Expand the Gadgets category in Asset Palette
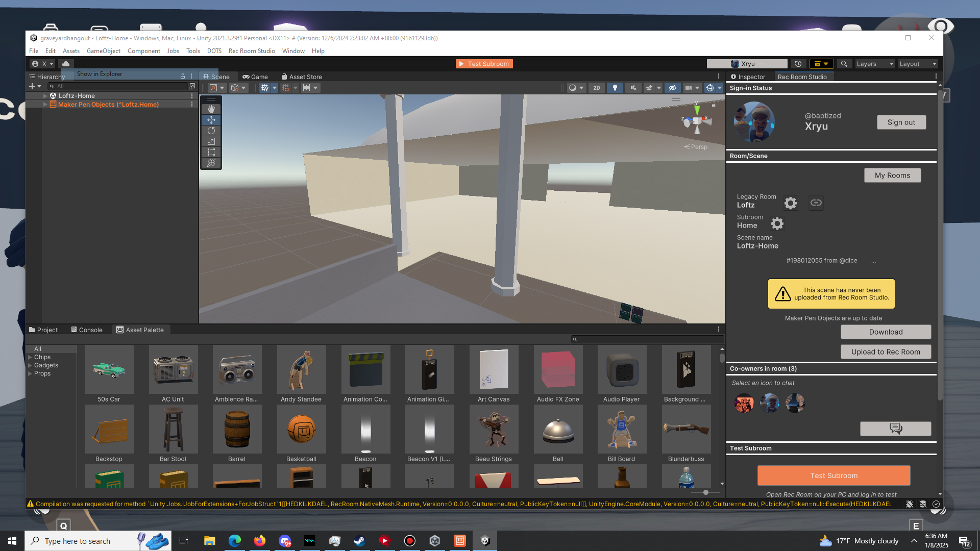Image resolution: width=980 pixels, height=551 pixels. point(30,365)
